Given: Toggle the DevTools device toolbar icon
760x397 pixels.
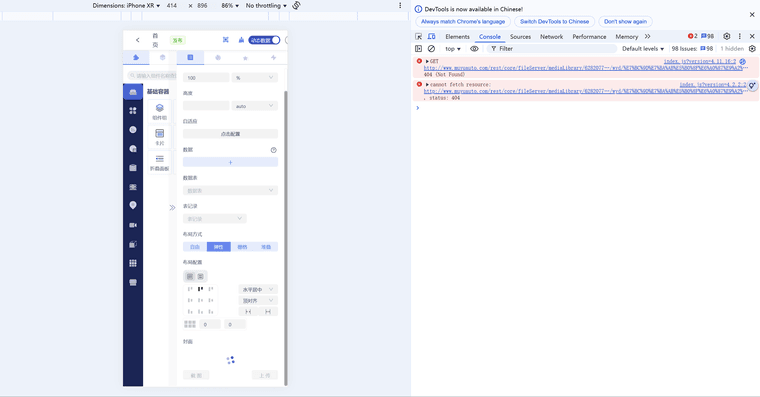Looking at the screenshot, I should coord(431,36).
